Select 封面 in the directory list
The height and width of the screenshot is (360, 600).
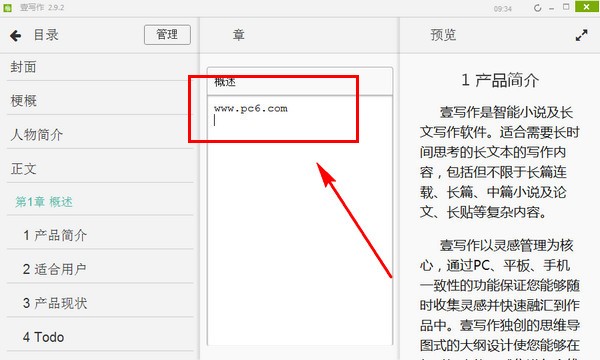[x=100, y=67]
